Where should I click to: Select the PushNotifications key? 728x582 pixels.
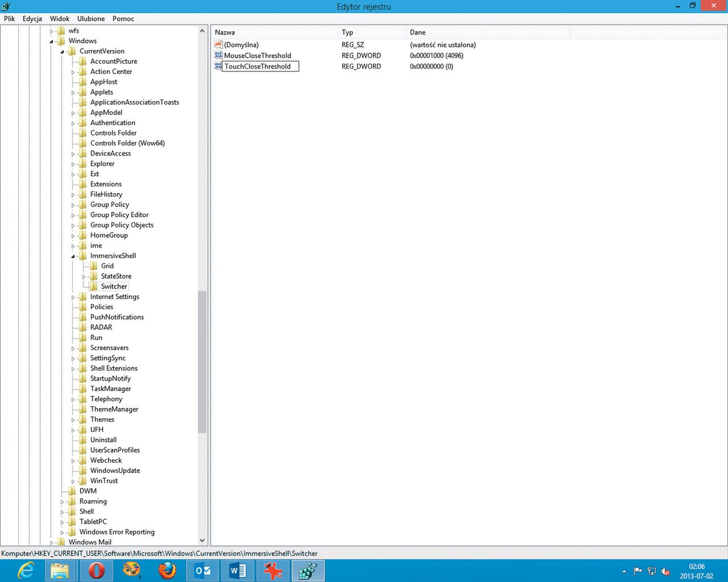(117, 317)
